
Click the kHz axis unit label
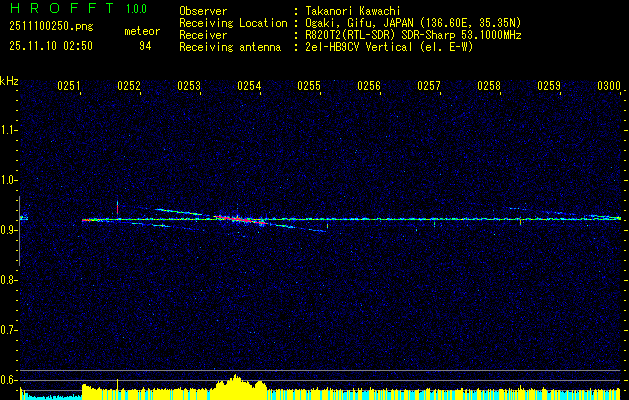[x=9, y=82]
